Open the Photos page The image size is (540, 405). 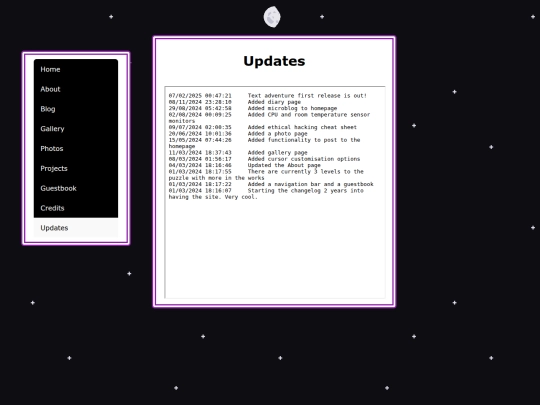[76, 149]
